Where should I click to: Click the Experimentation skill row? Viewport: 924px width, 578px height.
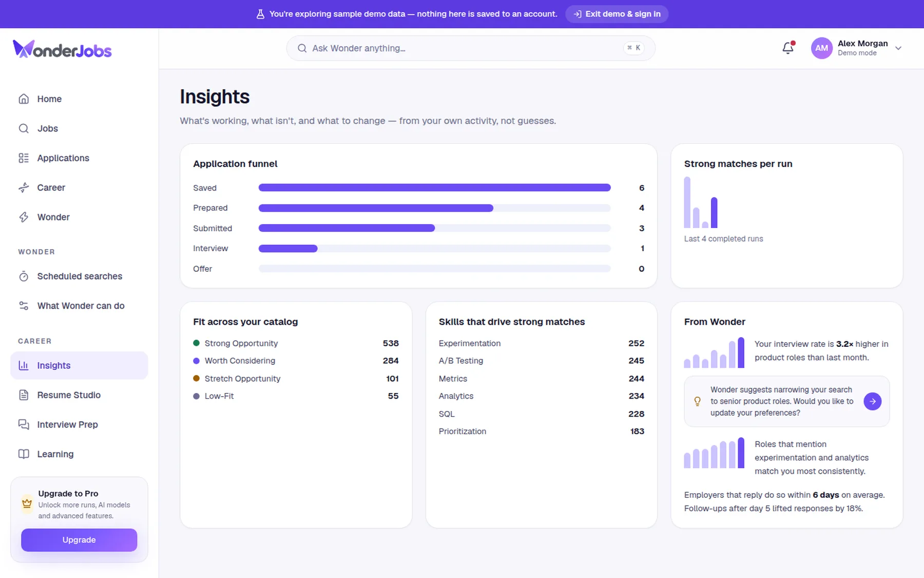[542, 343]
